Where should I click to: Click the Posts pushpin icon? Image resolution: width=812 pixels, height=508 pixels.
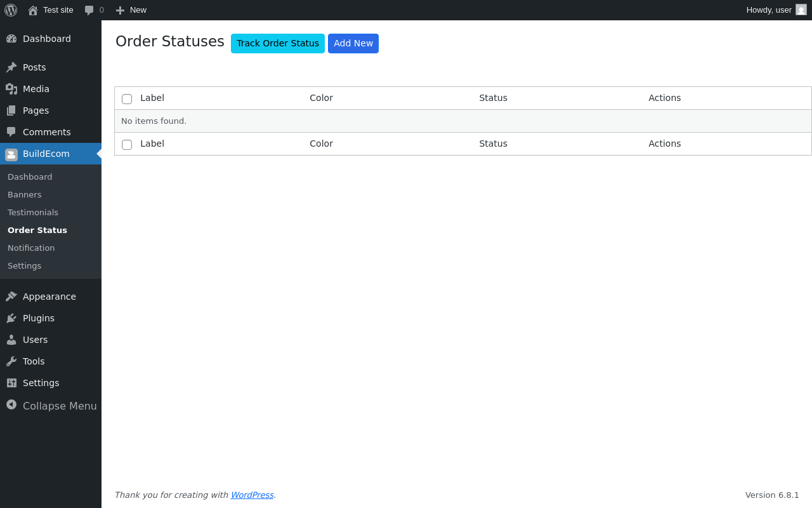[11, 67]
